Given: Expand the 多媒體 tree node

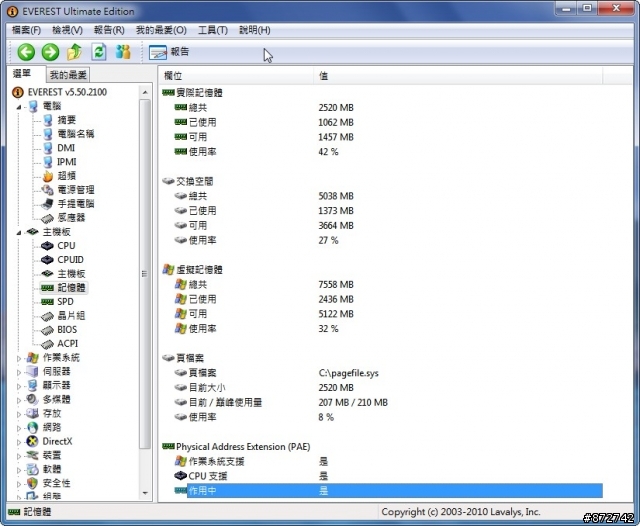Looking at the screenshot, I should tap(19, 400).
